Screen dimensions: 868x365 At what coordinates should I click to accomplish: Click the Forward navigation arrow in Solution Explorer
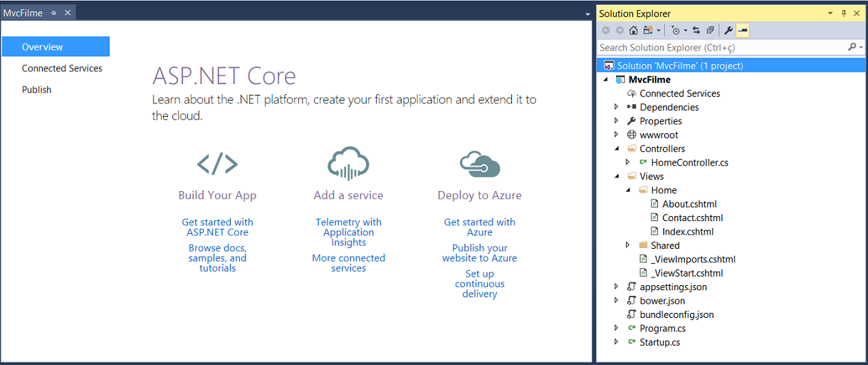[619, 31]
